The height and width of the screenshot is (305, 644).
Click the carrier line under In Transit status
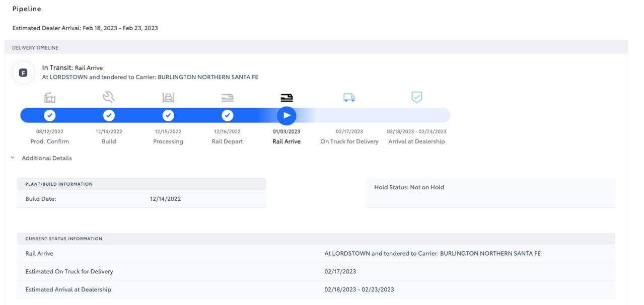pos(150,77)
